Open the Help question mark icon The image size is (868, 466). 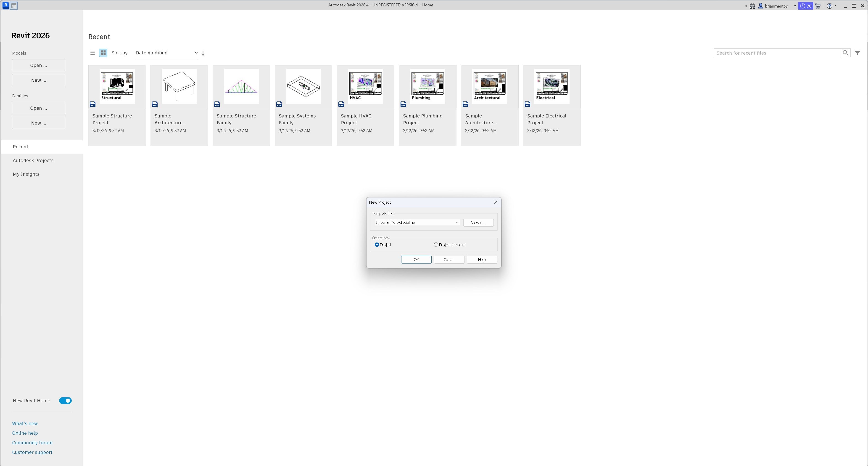(x=830, y=6)
